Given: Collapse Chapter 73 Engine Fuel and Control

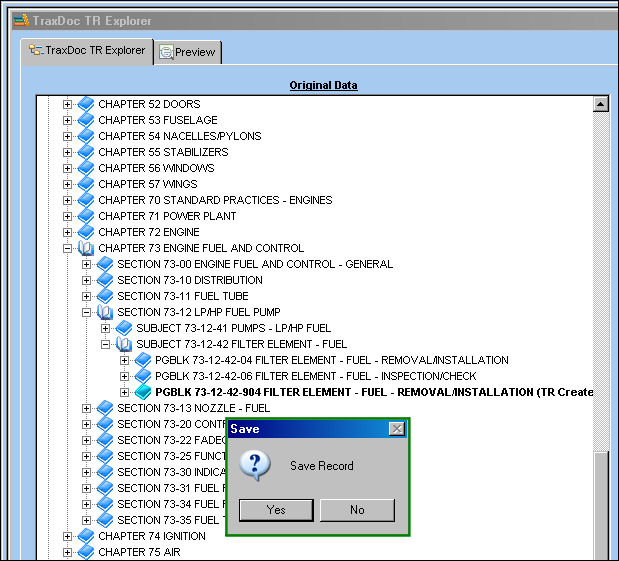Looking at the screenshot, I should (x=67, y=248).
